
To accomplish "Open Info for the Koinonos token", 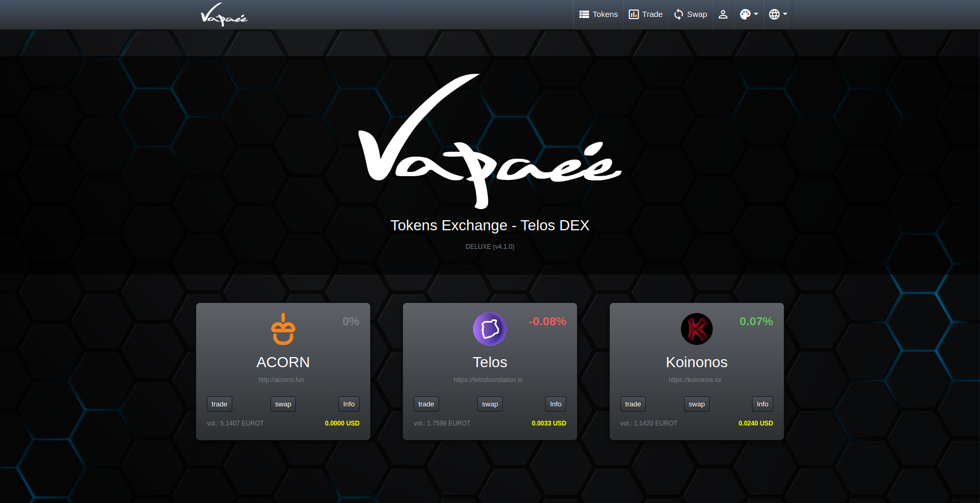I will click(763, 404).
